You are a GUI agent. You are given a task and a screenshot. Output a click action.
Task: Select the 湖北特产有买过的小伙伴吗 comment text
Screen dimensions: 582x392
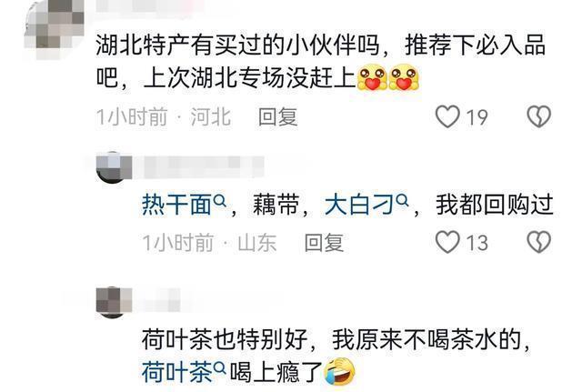(321, 62)
